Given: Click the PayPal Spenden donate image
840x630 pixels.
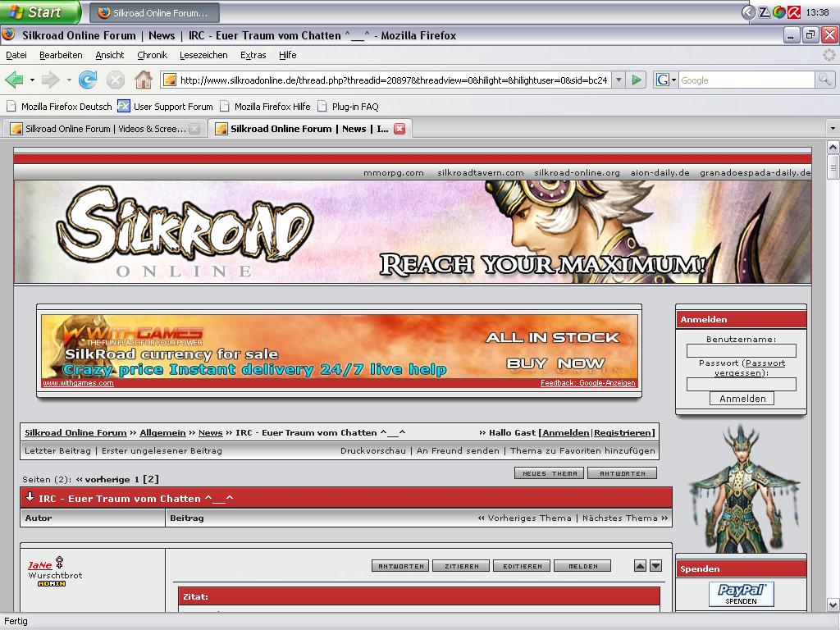Looking at the screenshot, I should [x=741, y=594].
